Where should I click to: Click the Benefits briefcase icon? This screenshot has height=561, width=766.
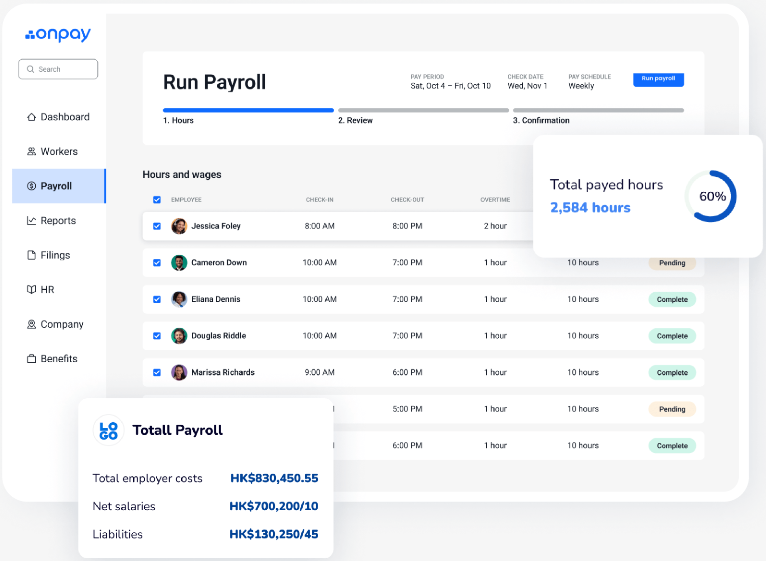[32, 359]
